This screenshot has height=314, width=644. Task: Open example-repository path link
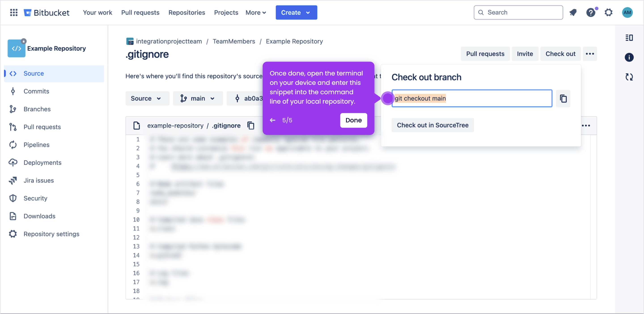point(175,126)
